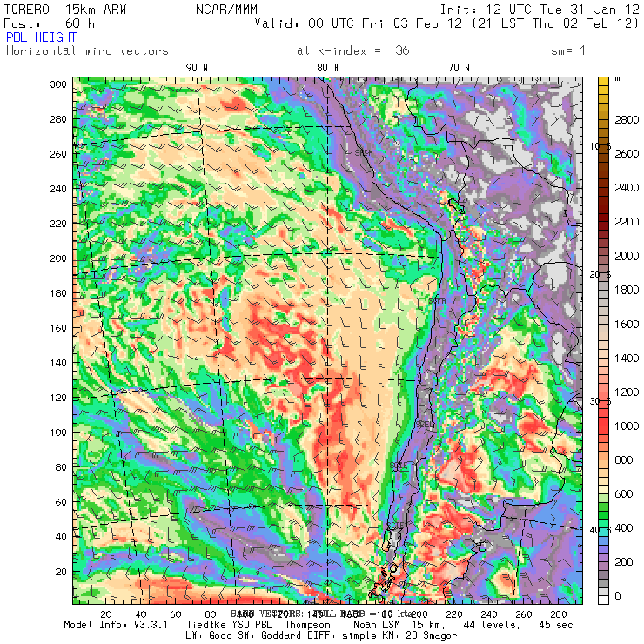The image size is (644, 644).
Task: Click the '80 W' longitude label
Action: click(328, 68)
